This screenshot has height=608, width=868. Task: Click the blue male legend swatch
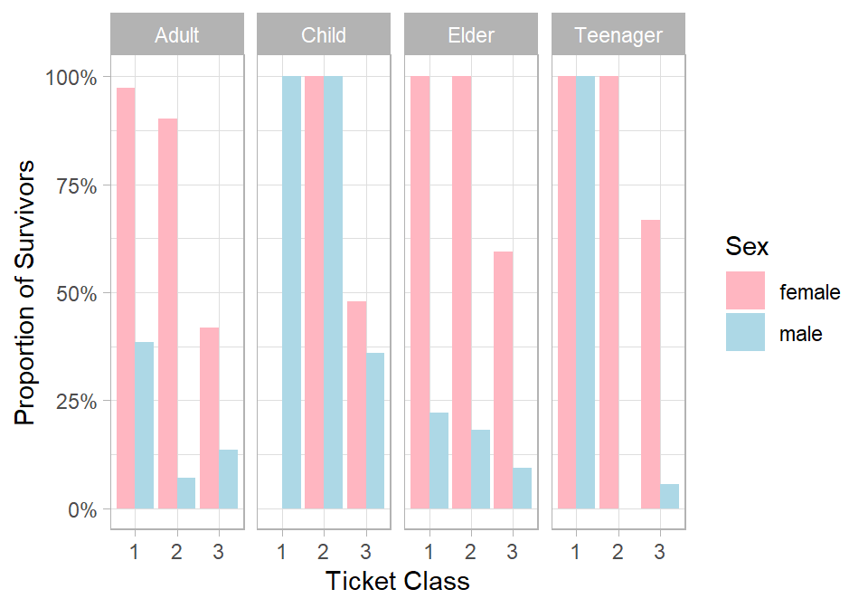tap(745, 333)
